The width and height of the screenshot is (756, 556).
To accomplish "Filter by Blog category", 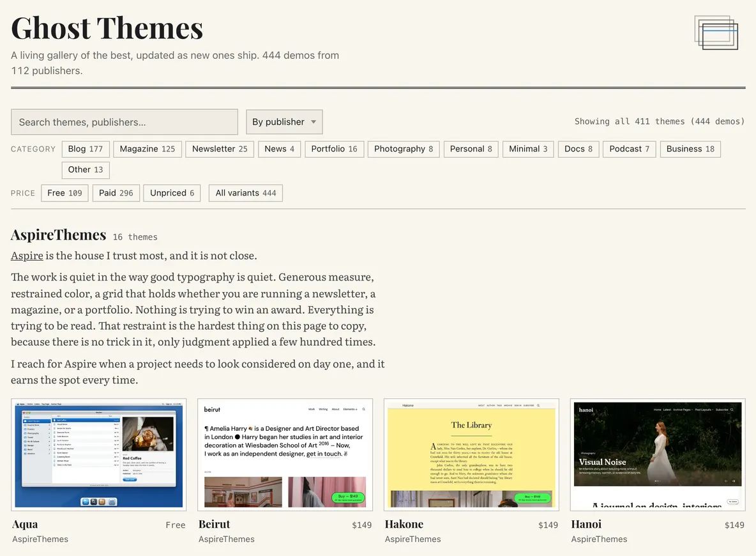I will (86, 149).
